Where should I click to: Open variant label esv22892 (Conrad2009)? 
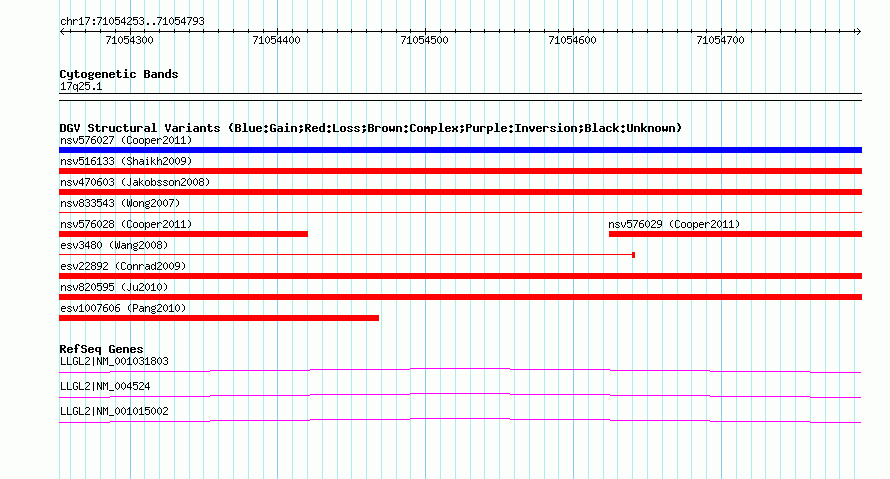coord(123,266)
